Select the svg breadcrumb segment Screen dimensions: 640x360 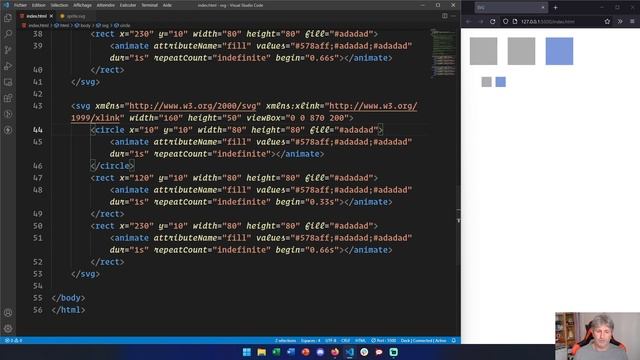click(x=102, y=25)
